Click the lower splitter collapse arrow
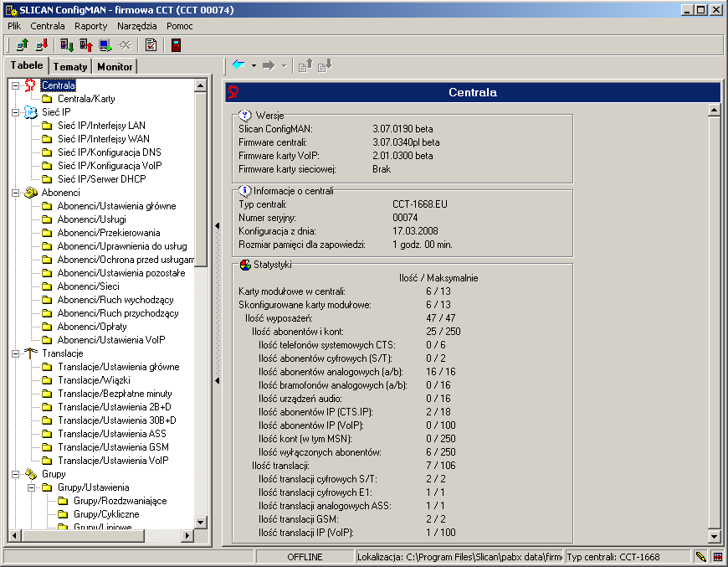728x567 pixels. (218, 380)
